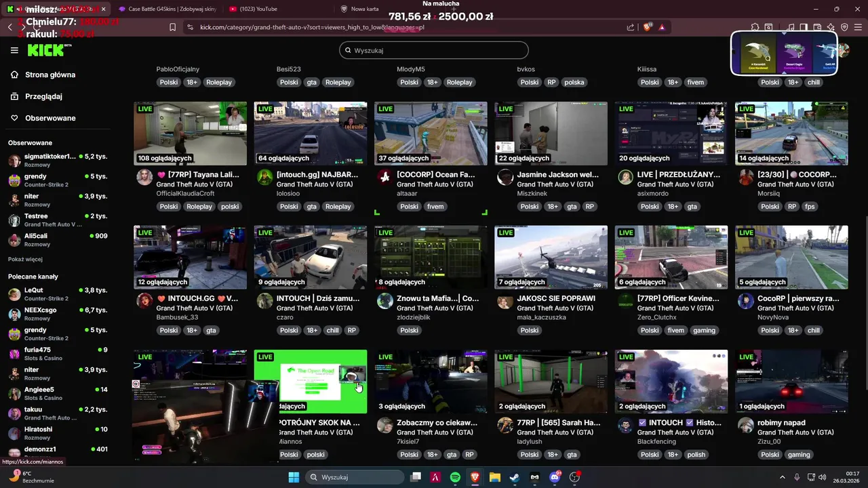
Task: Click lolosioo channel avatar
Action: coord(264,178)
